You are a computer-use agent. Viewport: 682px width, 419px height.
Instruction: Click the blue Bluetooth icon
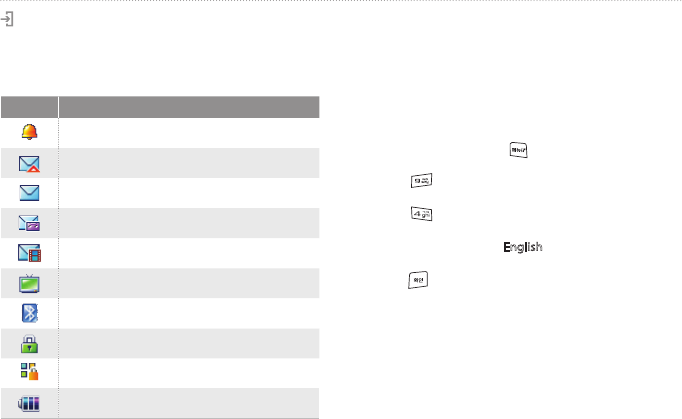(30, 313)
